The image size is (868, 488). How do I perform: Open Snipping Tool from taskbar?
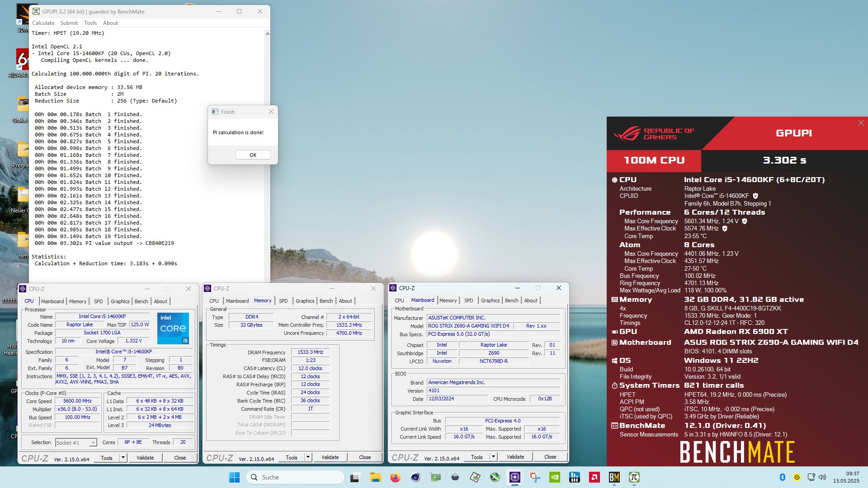(535, 477)
